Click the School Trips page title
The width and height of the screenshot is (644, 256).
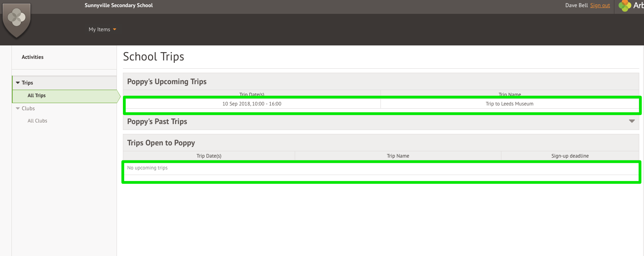[x=154, y=57]
